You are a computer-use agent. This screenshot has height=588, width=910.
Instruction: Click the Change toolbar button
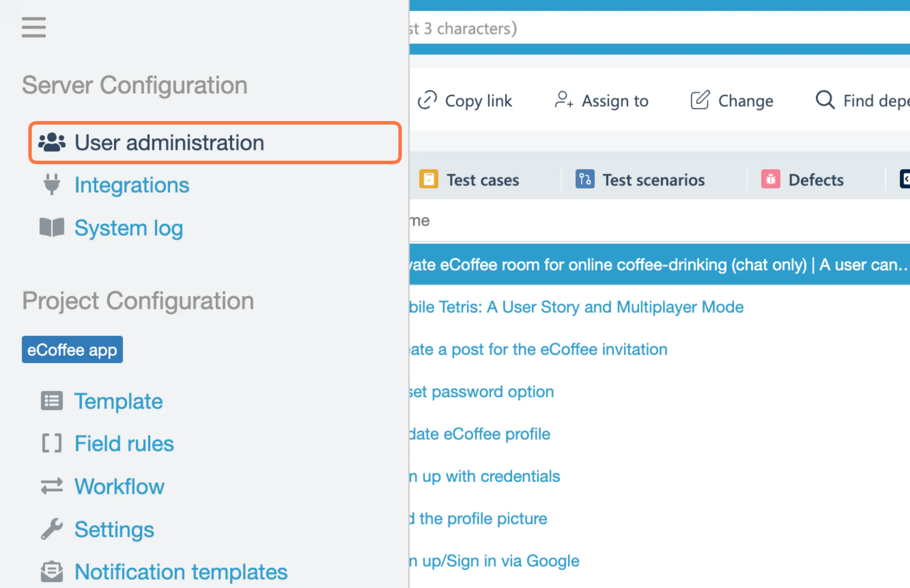click(732, 101)
